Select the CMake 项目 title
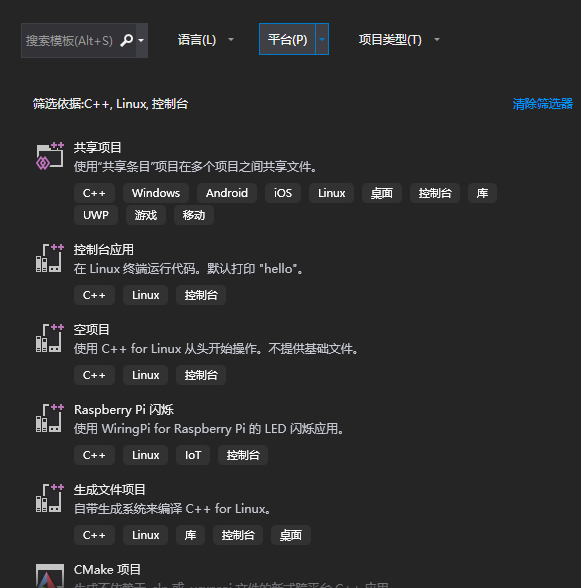Viewport: 581px width, 588px height. click(107, 570)
